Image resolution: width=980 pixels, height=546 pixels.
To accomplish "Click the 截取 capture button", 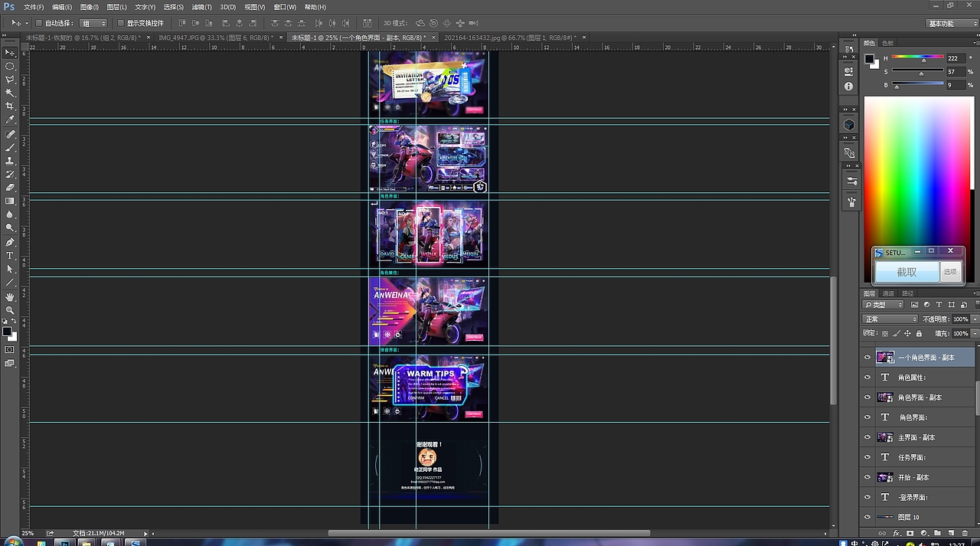I will click(x=906, y=272).
